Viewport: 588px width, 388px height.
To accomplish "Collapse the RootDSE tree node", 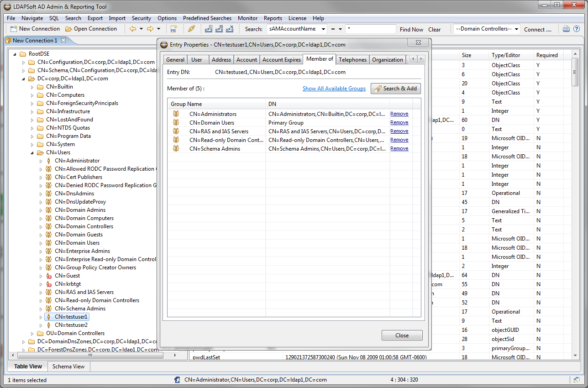I will pyautogui.click(x=14, y=54).
